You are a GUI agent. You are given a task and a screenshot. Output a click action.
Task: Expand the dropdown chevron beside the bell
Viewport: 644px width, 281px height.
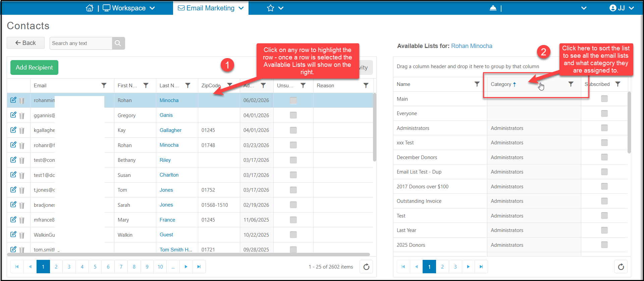584,8
